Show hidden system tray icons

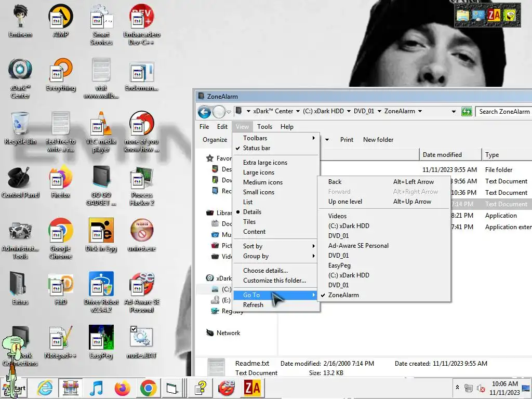tap(457, 387)
